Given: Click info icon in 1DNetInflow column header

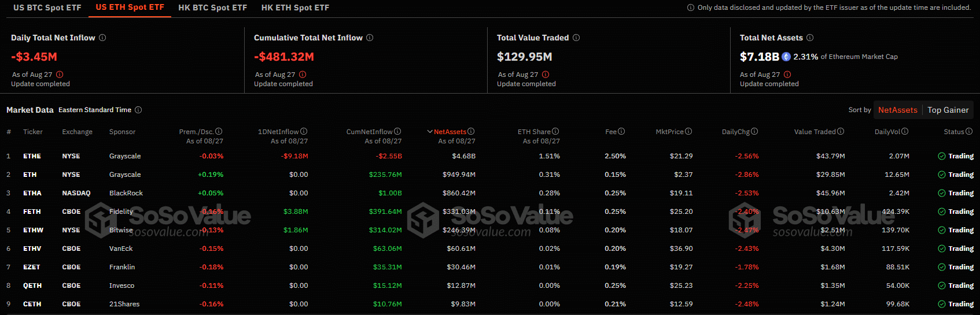Looking at the screenshot, I should click(x=304, y=131).
